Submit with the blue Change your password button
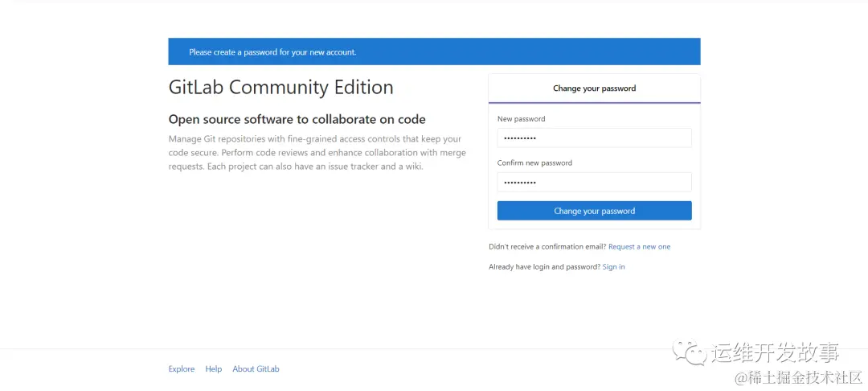 (594, 211)
